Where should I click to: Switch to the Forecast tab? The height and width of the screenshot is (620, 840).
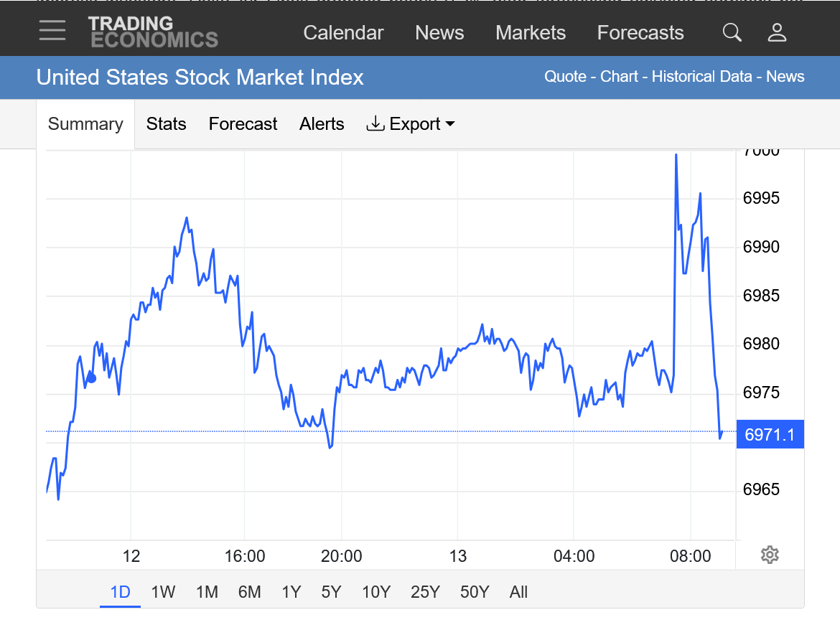pyautogui.click(x=243, y=124)
